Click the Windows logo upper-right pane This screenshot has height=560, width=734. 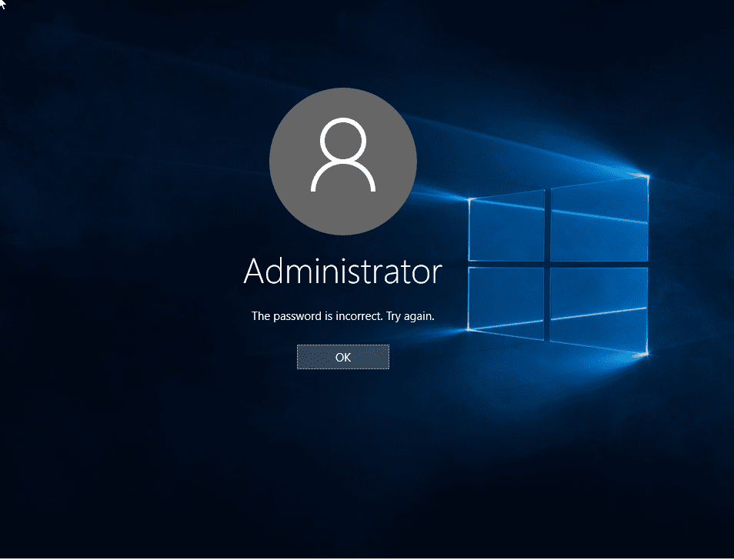point(600,220)
